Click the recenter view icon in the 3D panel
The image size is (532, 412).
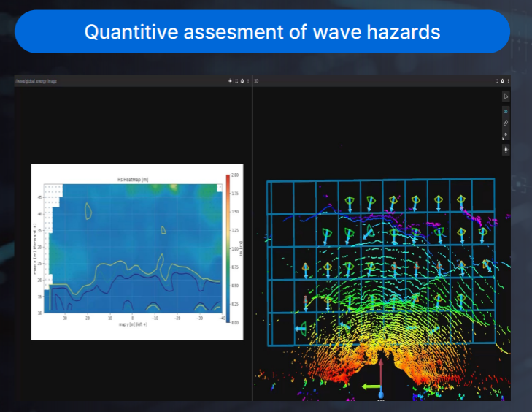point(506,150)
